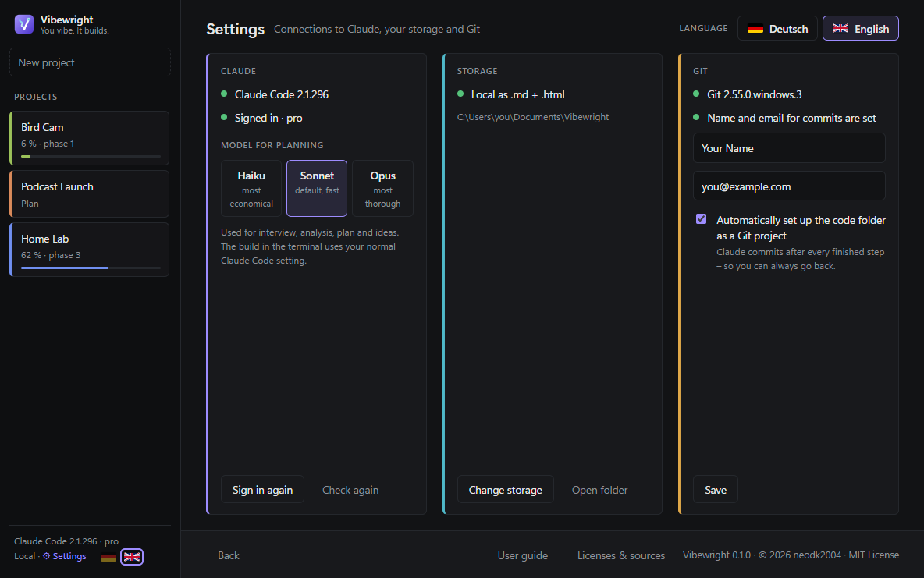Image resolution: width=924 pixels, height=578 pixels.
Task: Open the Bird Cam project
Action: (90, 138)
